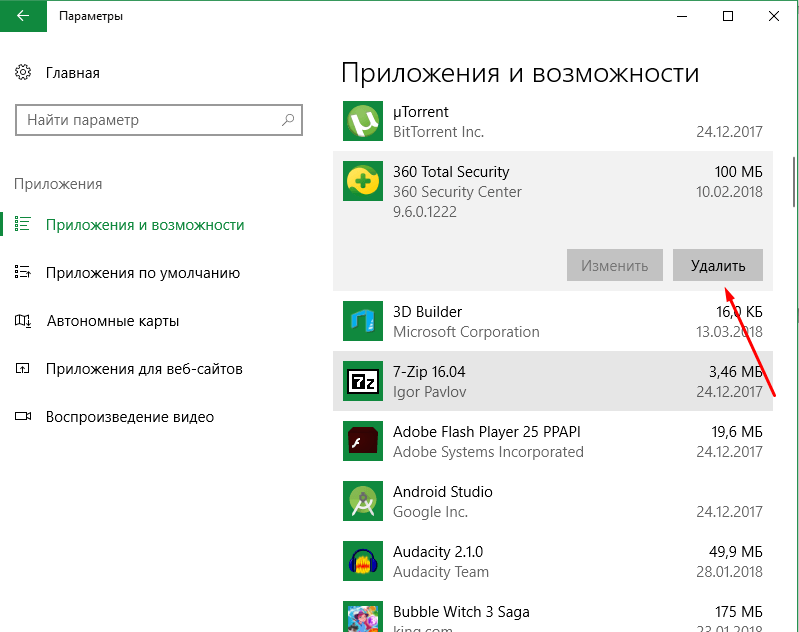Select Приложения и возможности section
Image resolution: width=799 pixels, height=632 pixels.
[145, 225]
